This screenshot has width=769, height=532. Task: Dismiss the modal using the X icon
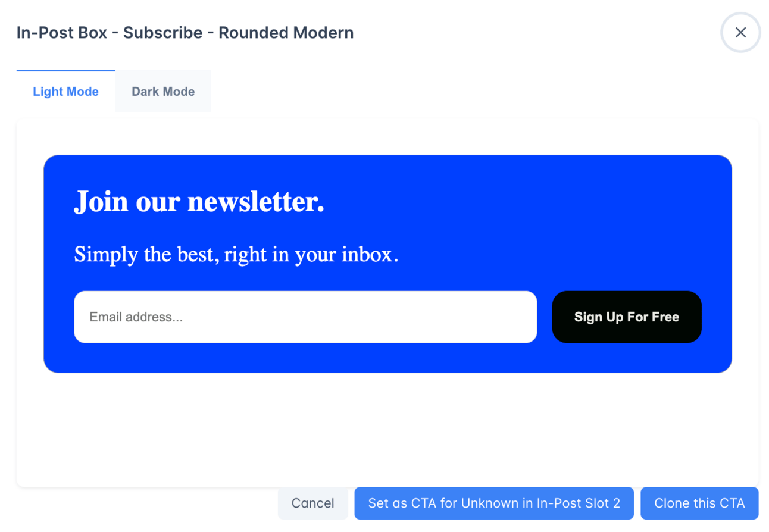pos(740,33)
